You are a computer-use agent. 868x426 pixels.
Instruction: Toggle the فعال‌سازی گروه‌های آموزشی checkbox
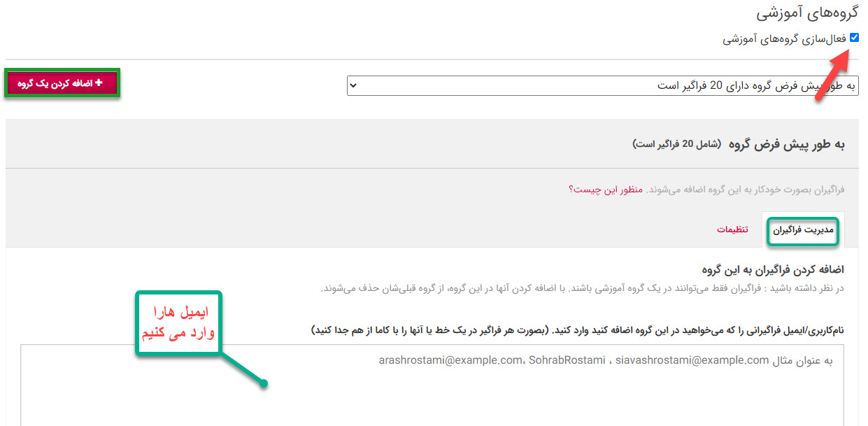(853, 38)
